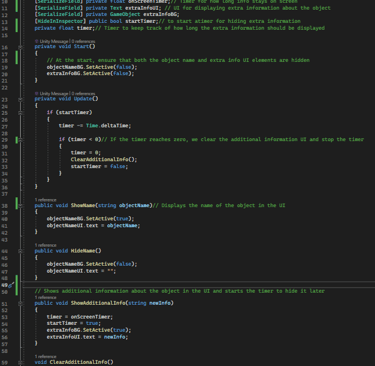Open '0 references' CodeLens above Update()

(x=83, y=94)
